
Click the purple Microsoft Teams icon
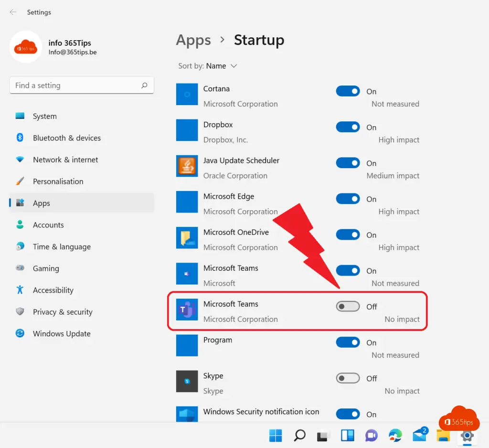tap(187, 309)
